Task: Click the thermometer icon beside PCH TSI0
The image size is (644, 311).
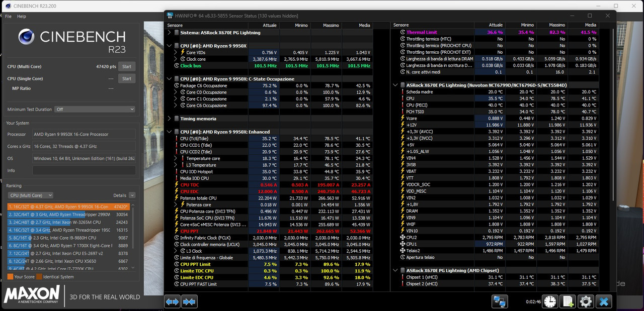Action: click(403, 112)
